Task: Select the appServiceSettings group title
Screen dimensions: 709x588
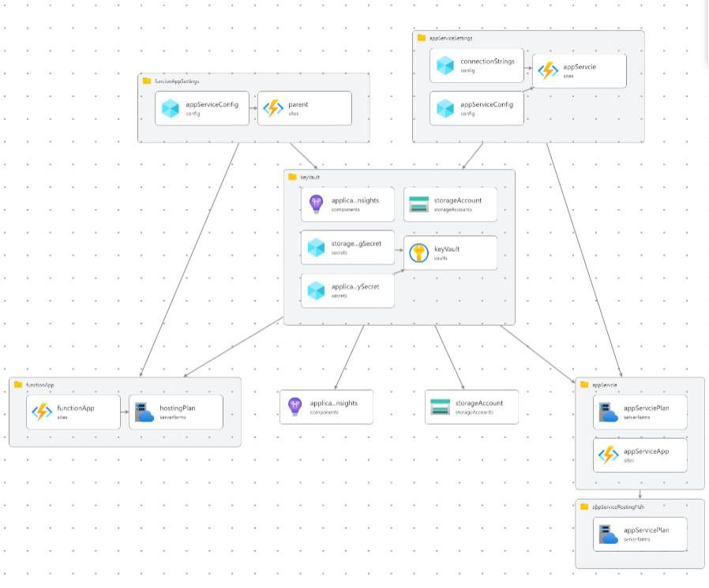Action: 451,39
